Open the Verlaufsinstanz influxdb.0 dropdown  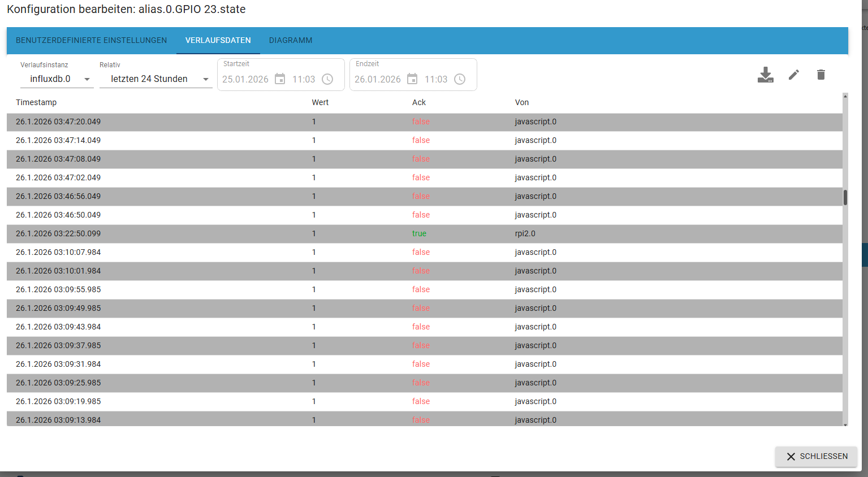pyautogui.click(x=57, y=79)
